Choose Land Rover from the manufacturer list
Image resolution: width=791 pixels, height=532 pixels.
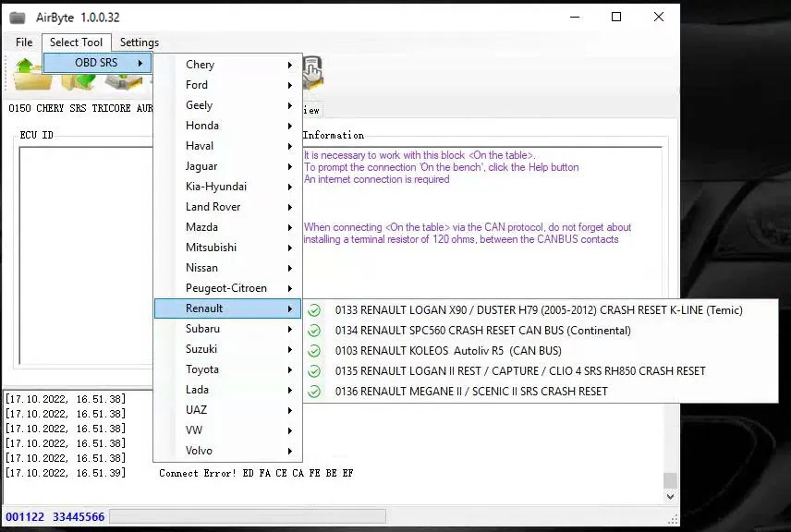click(213, 207)
